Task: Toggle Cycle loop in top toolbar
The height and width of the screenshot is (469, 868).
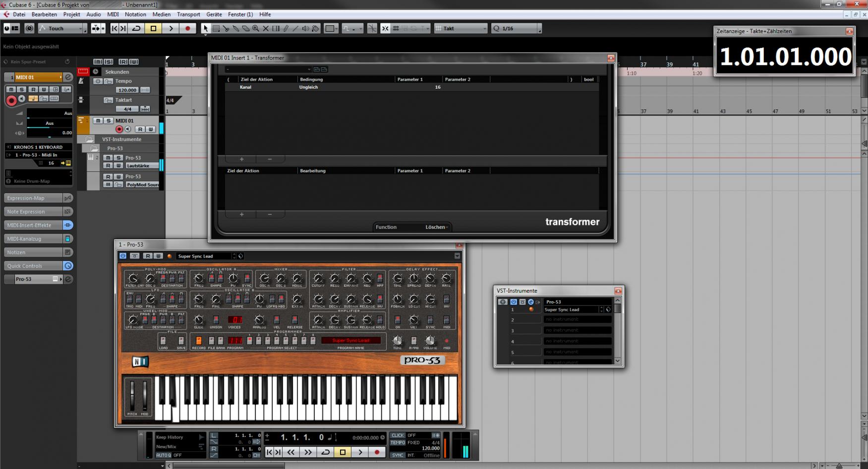Action: coord(136,29)
